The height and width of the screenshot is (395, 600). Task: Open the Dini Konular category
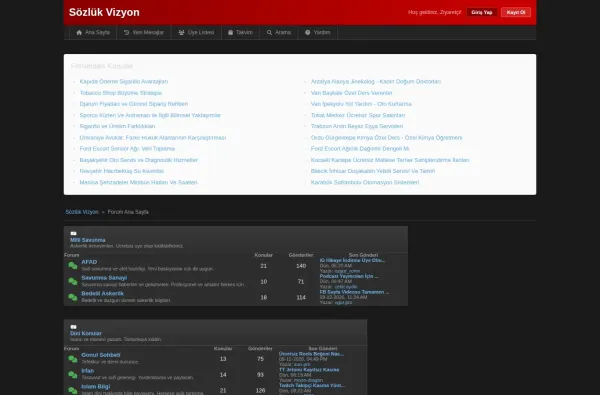pos(86,333)
